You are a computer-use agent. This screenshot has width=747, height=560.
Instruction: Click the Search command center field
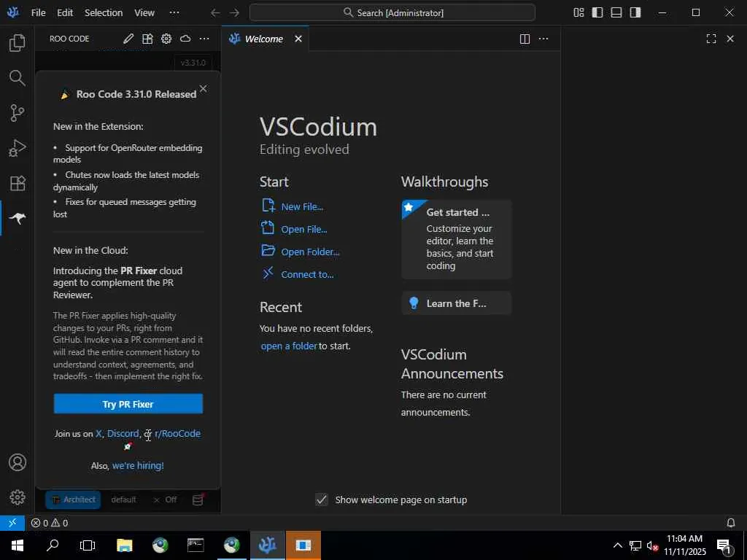(392, 13)
